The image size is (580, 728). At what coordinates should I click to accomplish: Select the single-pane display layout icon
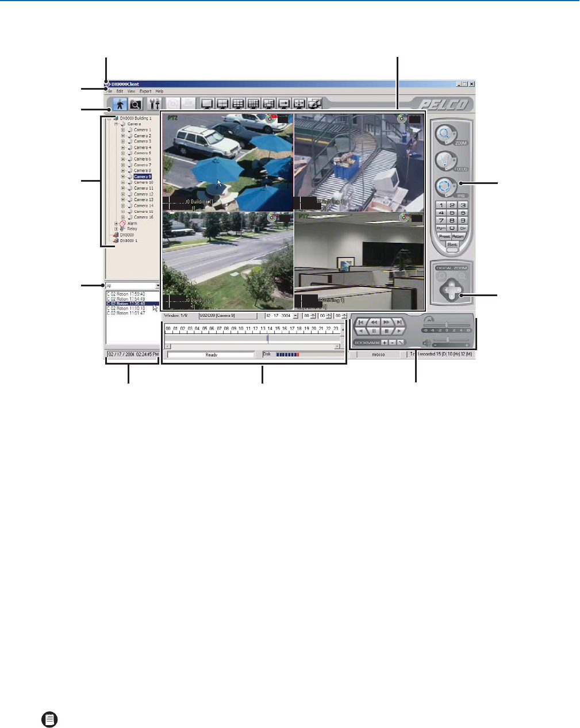pyautogui.click(x=207, y=104)
